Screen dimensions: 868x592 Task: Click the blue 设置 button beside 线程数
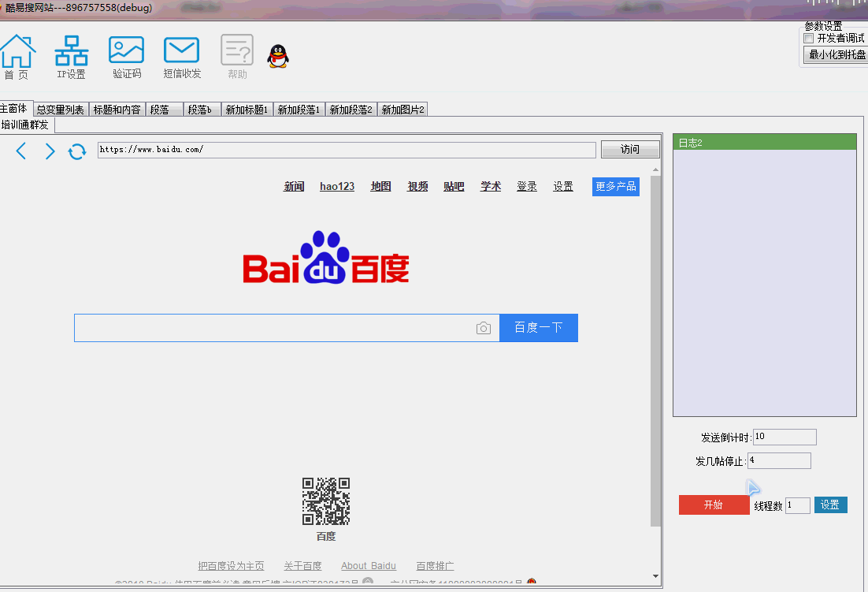tap(830, 505)
